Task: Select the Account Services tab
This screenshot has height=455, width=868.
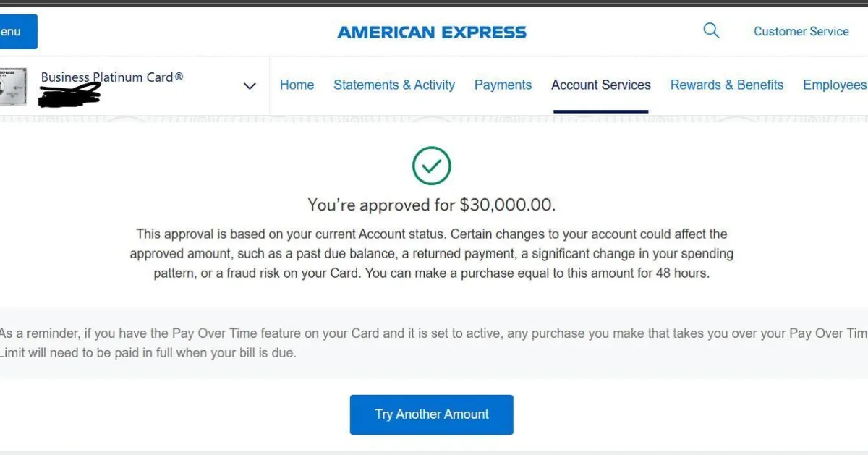Action: 601,85
